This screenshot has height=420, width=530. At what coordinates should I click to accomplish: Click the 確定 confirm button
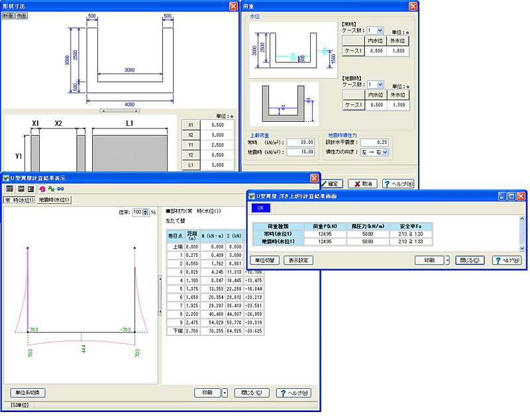pyautogui.click(x=331, y=184)
